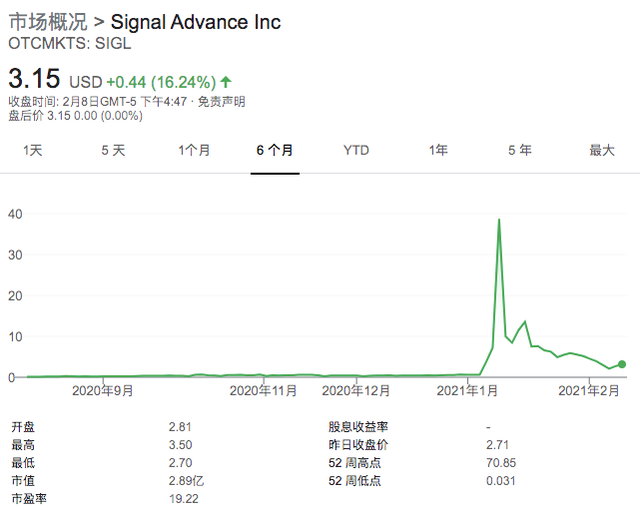Click the 2020年11月 x-axis label

pos(264,391)
